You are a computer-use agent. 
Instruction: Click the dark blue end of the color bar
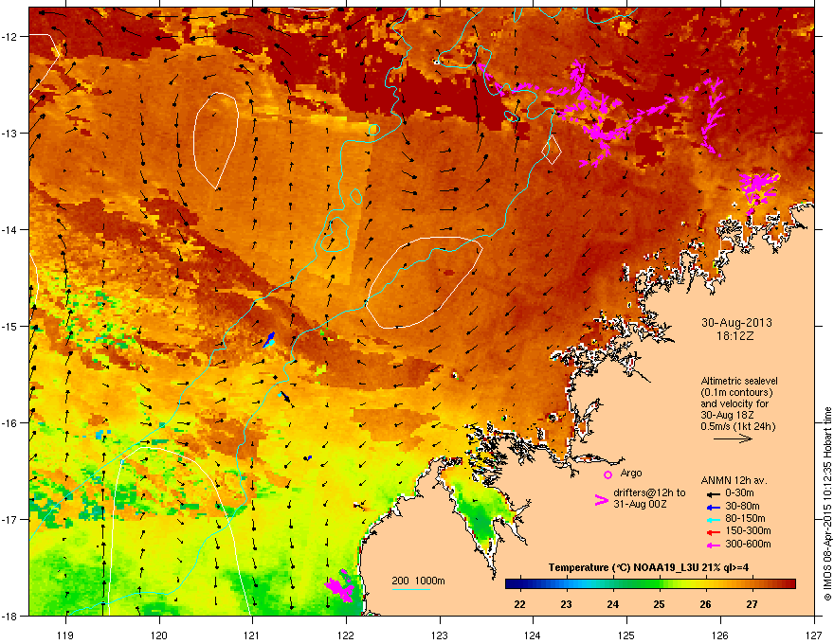point(511,584)
